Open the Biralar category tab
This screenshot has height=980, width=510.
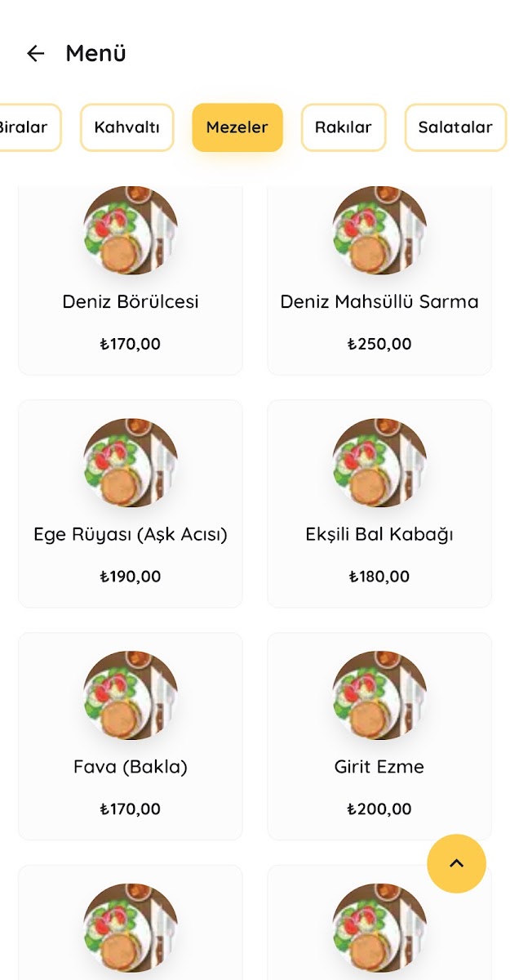[24, 127]
